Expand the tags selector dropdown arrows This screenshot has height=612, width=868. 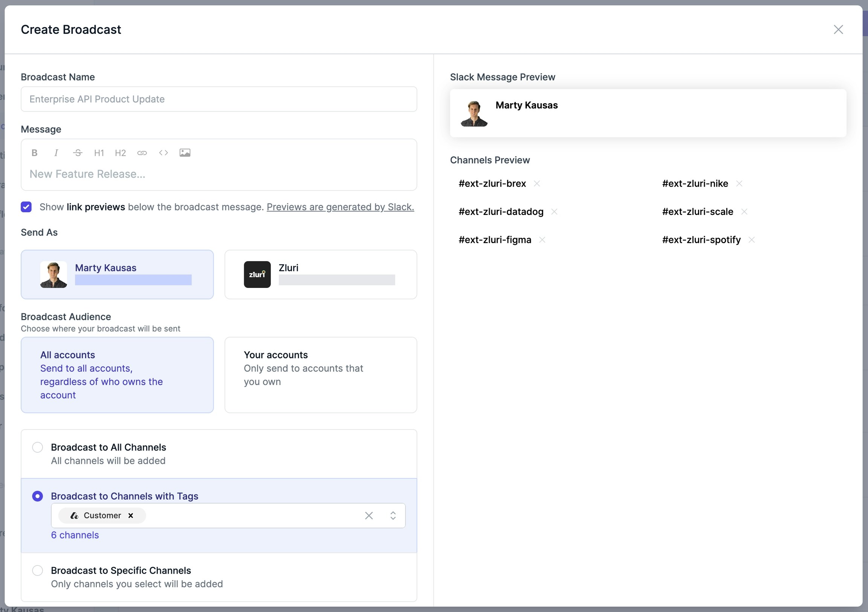(393, 516)
